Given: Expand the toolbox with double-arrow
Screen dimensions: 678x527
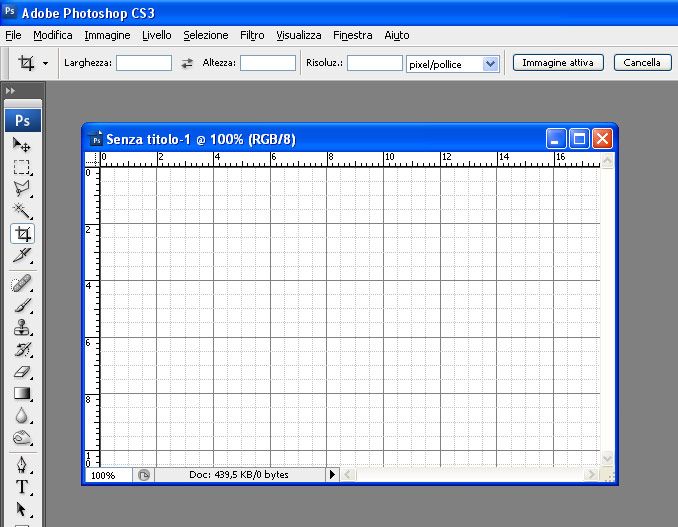Looking at the screenshot, I should [10, 91].
